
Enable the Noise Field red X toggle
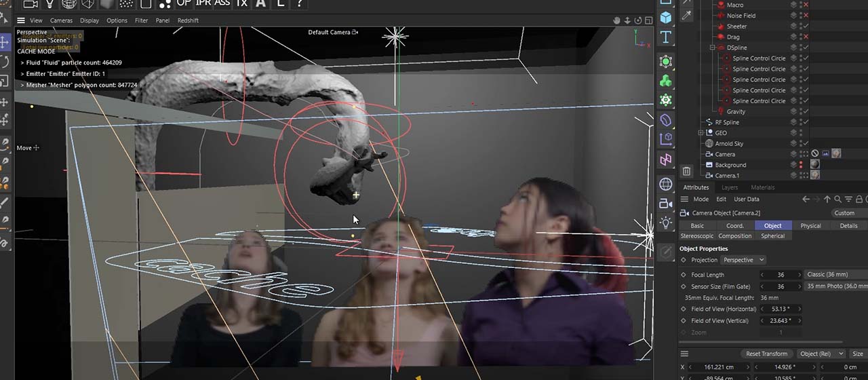tap(806, 16)
